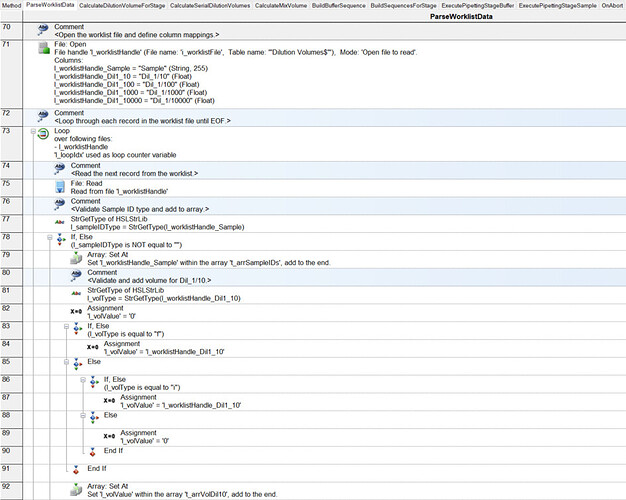Image resolution: width=626 pixels, height=500 pixels.
Task: Click the Assignment icon on line 82
Action: pos(76,312)
